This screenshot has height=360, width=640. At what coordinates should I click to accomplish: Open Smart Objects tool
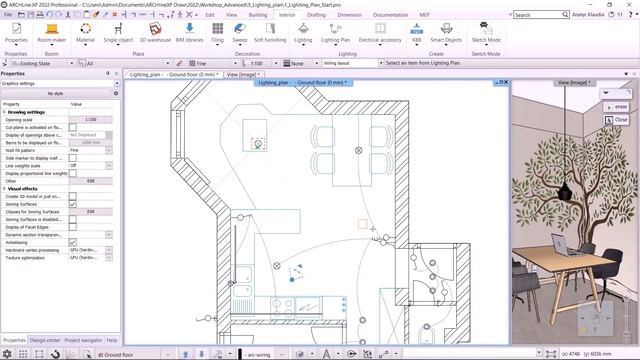click(x=446, y=33)
